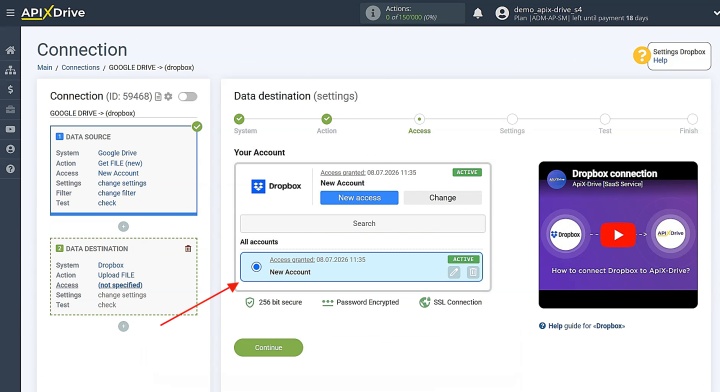Click the Change button
Viewport: 720px width, 392px height.
tap(443, 198)
